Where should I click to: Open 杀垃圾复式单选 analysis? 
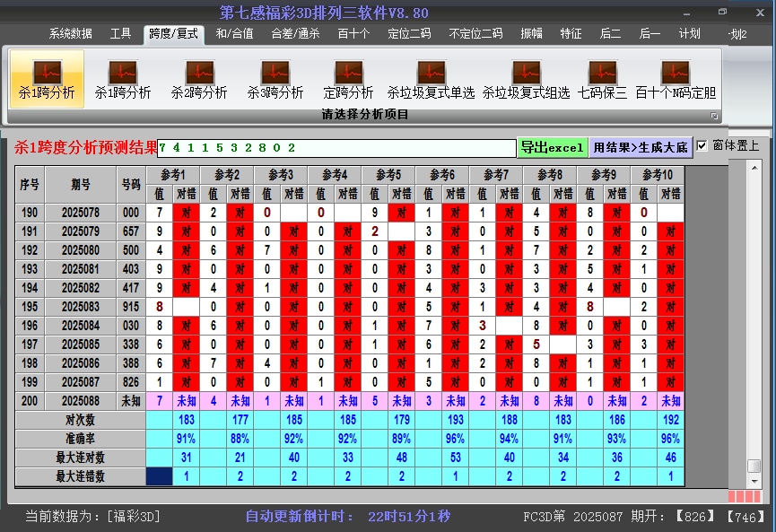point(431,79)
